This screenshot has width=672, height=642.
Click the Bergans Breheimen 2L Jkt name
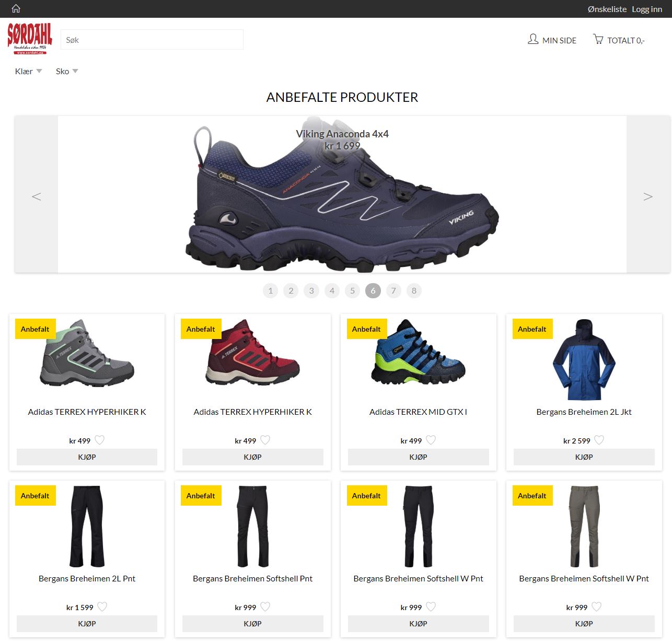[584, 412]
